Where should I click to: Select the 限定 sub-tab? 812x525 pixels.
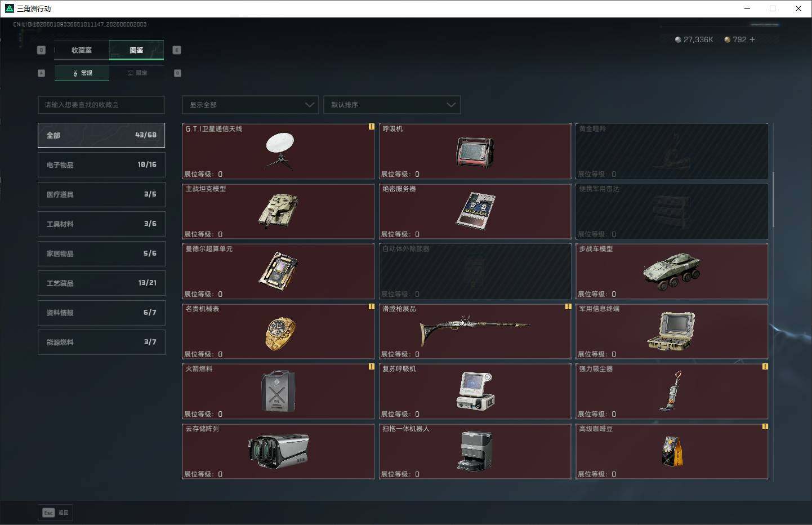137,73
